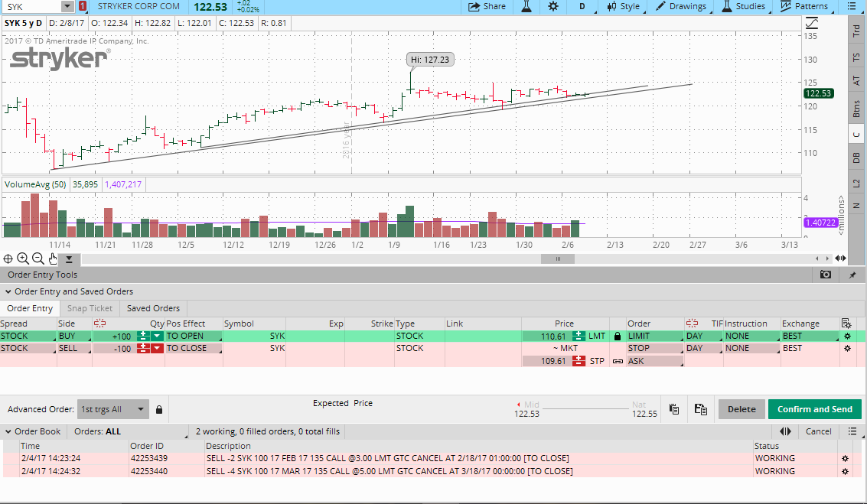
Task: Open settings gear for the BUY order row
Action: tap(847, 336)
